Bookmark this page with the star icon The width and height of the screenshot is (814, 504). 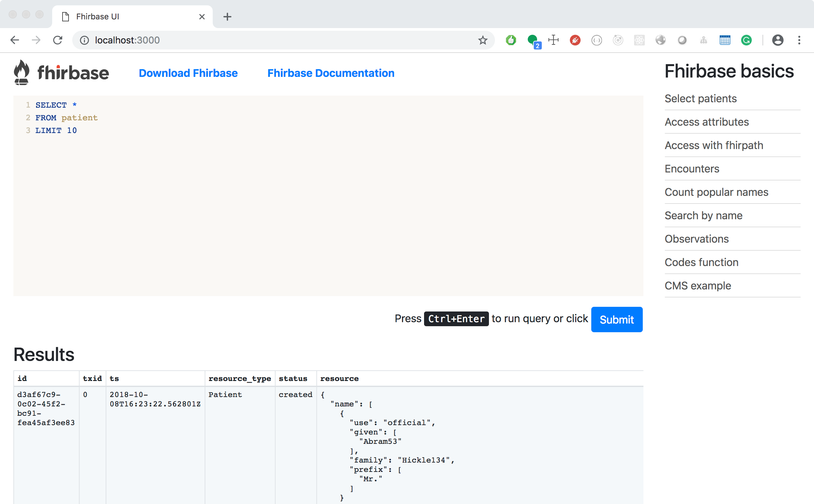click(x=483, y=40)
